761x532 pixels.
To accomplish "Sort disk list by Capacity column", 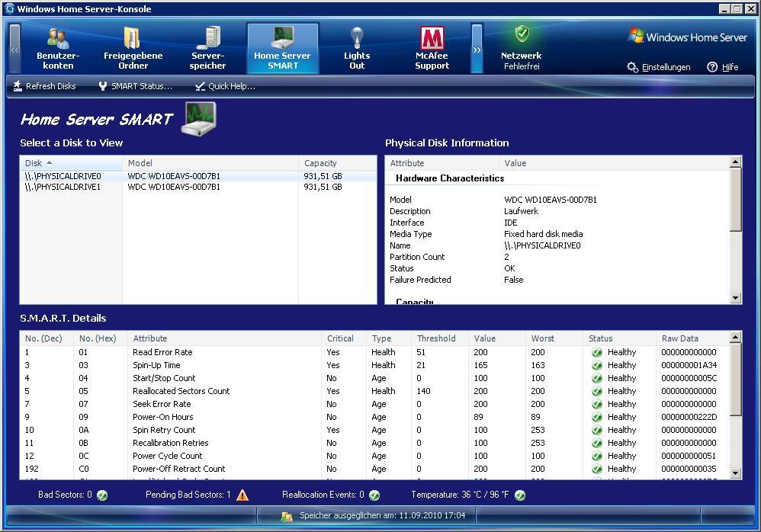I will pos(337,163).
